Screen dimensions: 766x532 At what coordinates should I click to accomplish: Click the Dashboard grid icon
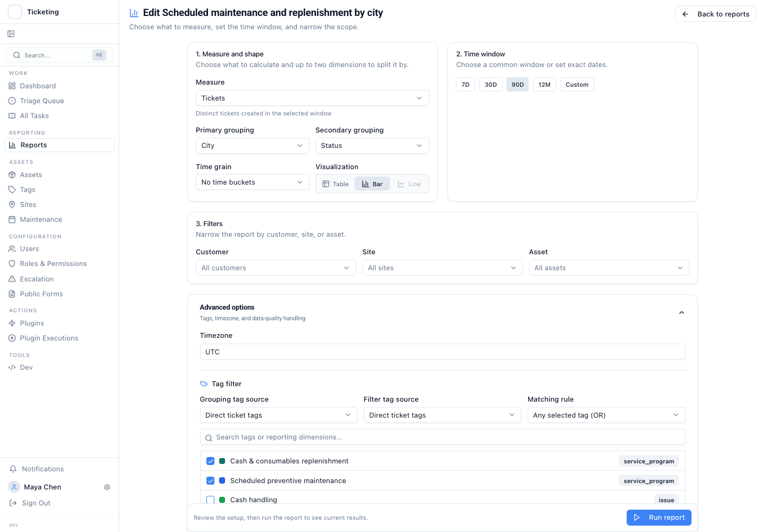pos(12,86)
